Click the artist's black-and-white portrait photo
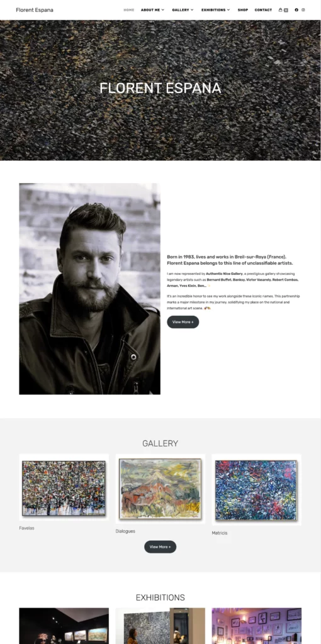The image size is (321, 644). pos(89,289)
